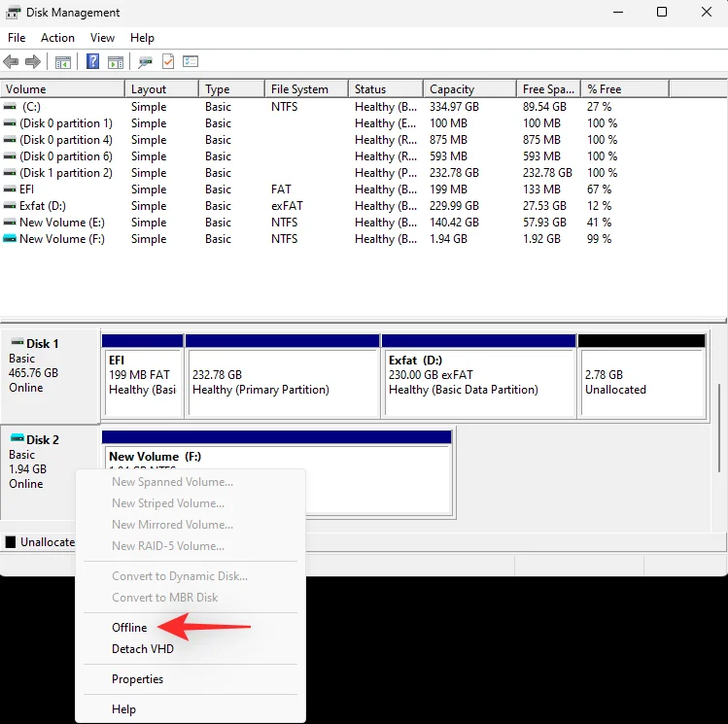Sort by the Status column header
This screenshot has height=724, width=728.
tap(386, 89)
